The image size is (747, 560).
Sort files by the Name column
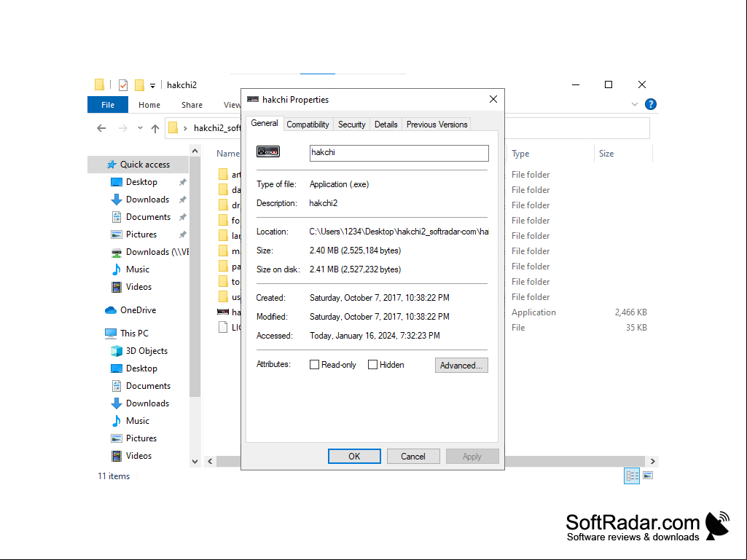click(x=228, y=154)
